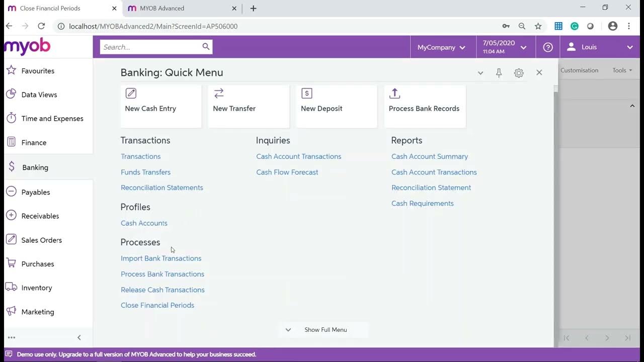Click the Sales Orders edit icon
Viewport: 644px width, 362px height.
pos(11,239)
